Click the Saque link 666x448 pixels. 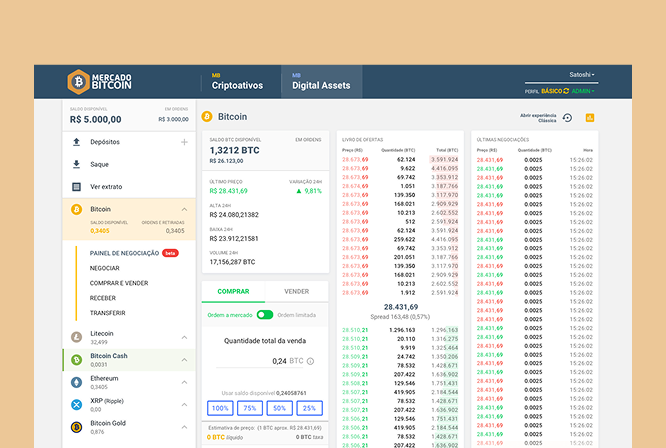pyautogui.click(x=99, y=164)
